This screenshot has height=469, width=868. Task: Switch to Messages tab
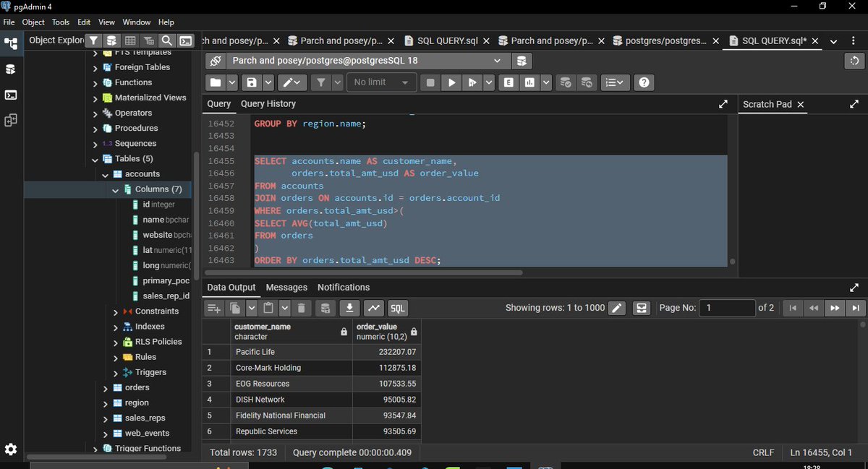(286, 288)
